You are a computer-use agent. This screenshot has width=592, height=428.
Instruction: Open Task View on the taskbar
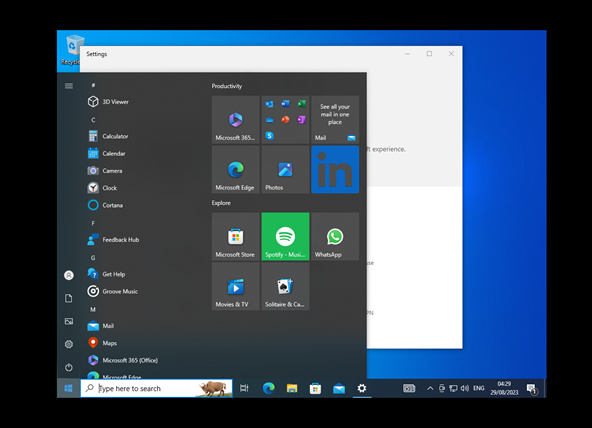[x=244, y=388]
